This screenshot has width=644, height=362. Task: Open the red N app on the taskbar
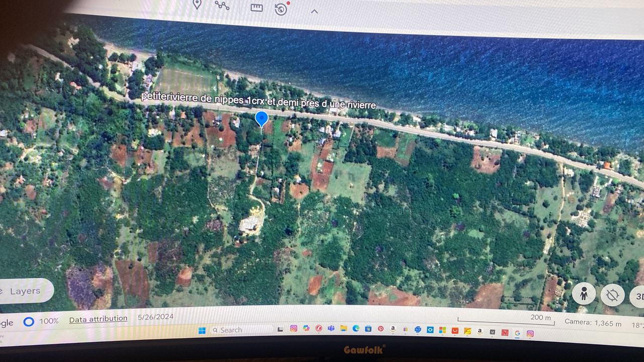[x=505, y=332]
